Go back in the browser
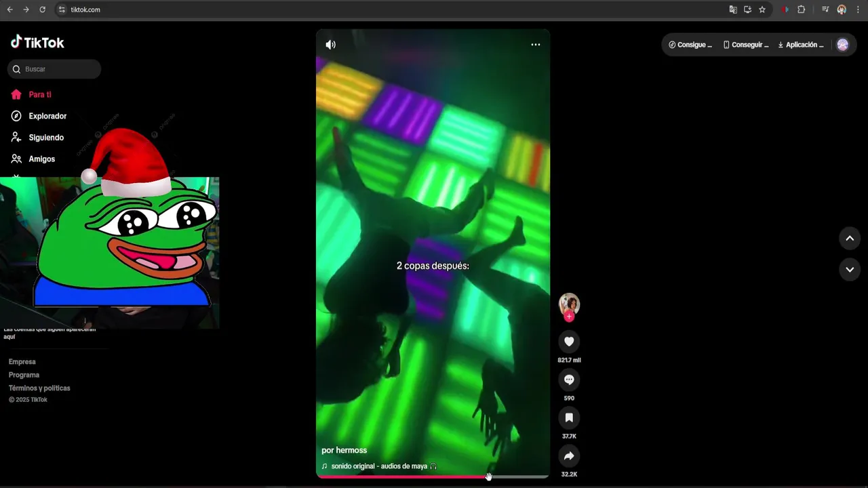 (x=10, y=9)
